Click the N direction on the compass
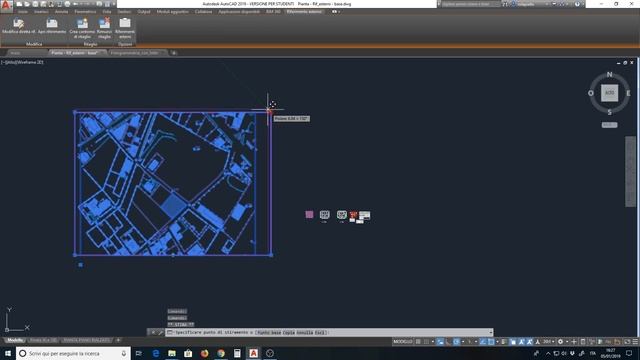This screenshot has height=360, width=640. [x=609, y=74]
